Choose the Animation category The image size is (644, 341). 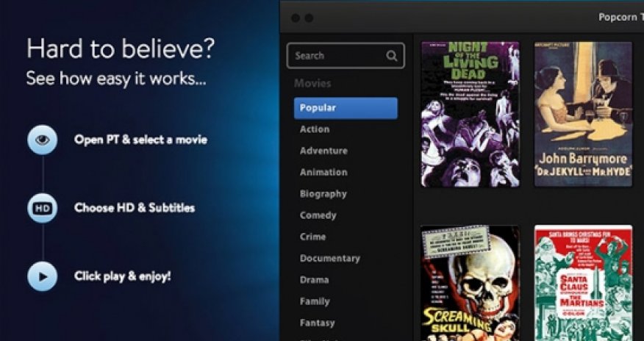323,173
